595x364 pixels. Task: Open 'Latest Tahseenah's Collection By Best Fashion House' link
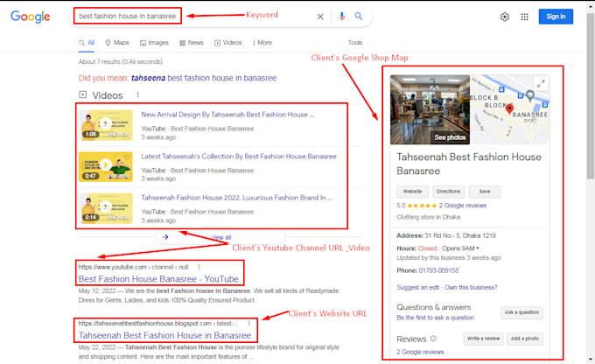pos(239,156)
